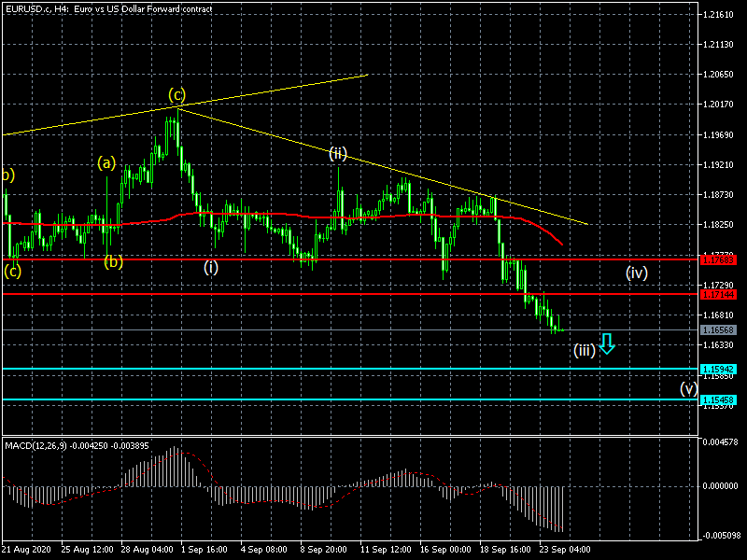
Task: Click the 16 Sep 00:00 time label
Action: tap(445, 549)
